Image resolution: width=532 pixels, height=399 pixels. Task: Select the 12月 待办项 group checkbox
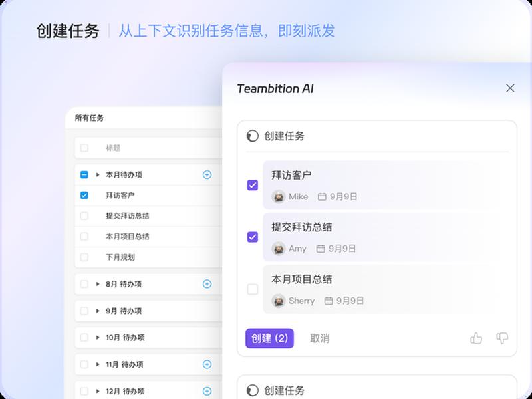coord(84,391)
